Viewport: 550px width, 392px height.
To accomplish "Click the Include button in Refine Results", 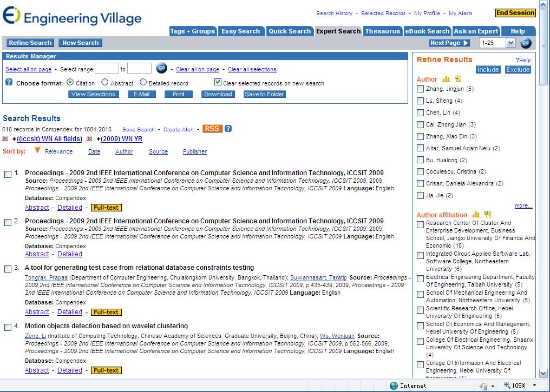I will click(x=488, y=69).
